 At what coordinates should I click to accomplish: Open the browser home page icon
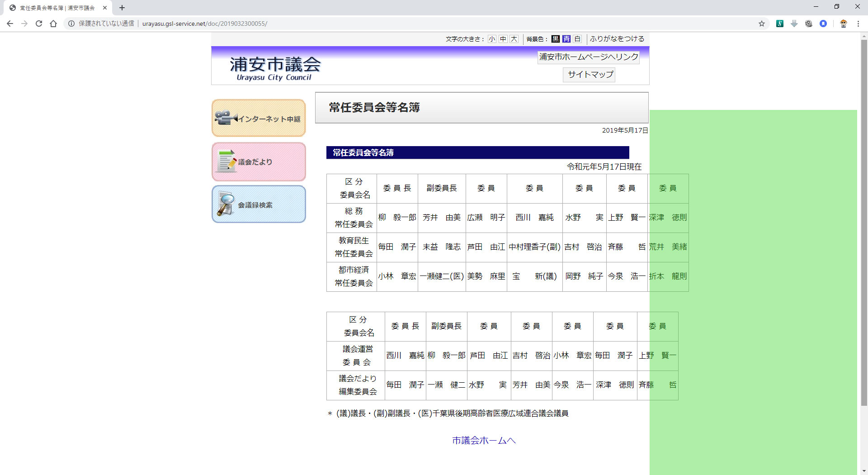(53, 24)
